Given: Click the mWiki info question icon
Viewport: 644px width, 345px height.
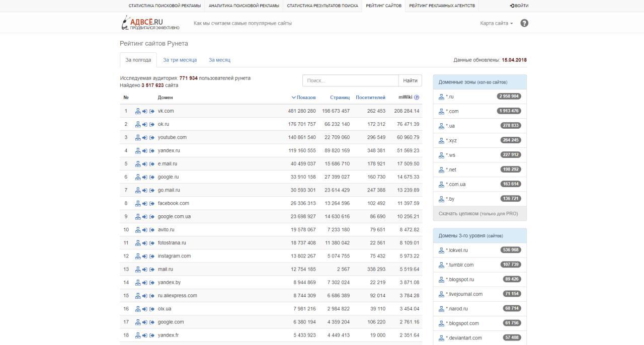Looking at the screenshot, I should (417, 98).
